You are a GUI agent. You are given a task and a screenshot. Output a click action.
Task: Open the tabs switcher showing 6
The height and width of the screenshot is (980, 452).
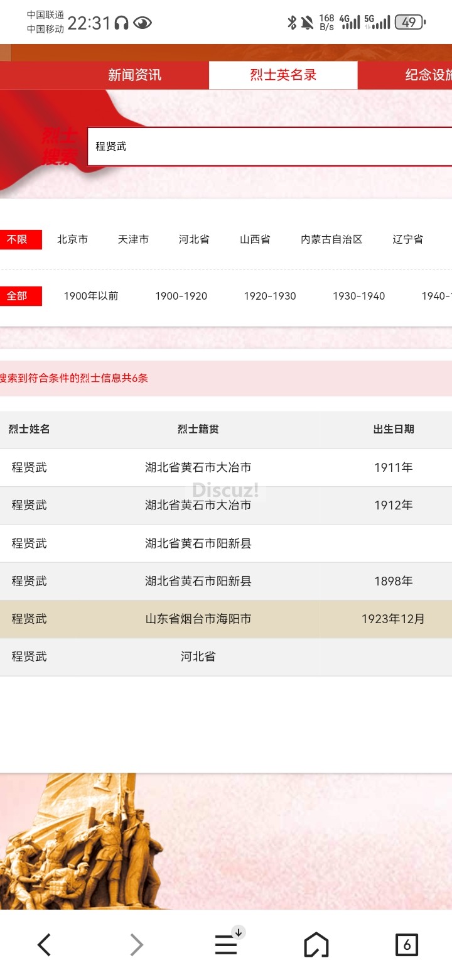pos(407,944)
